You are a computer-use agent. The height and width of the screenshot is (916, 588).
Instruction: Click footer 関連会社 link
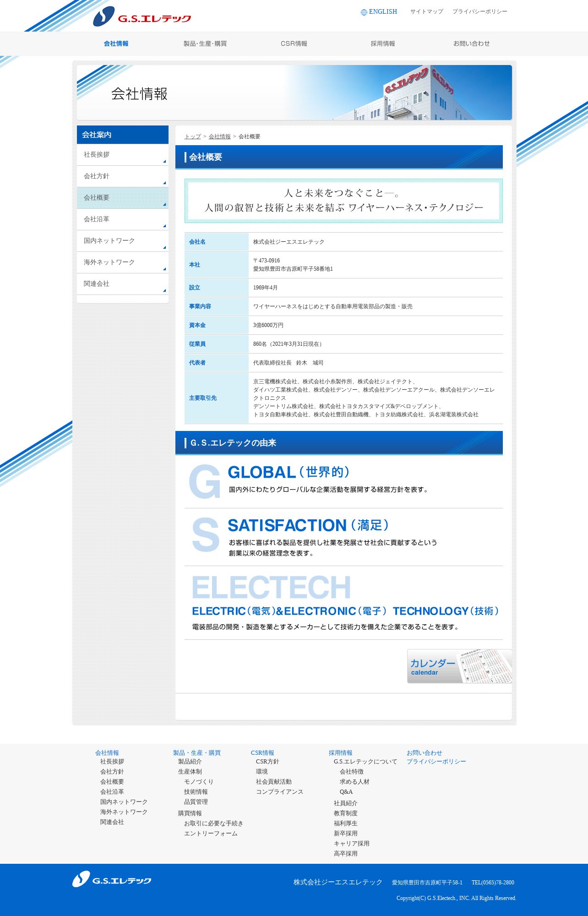[x=112, y=822]
